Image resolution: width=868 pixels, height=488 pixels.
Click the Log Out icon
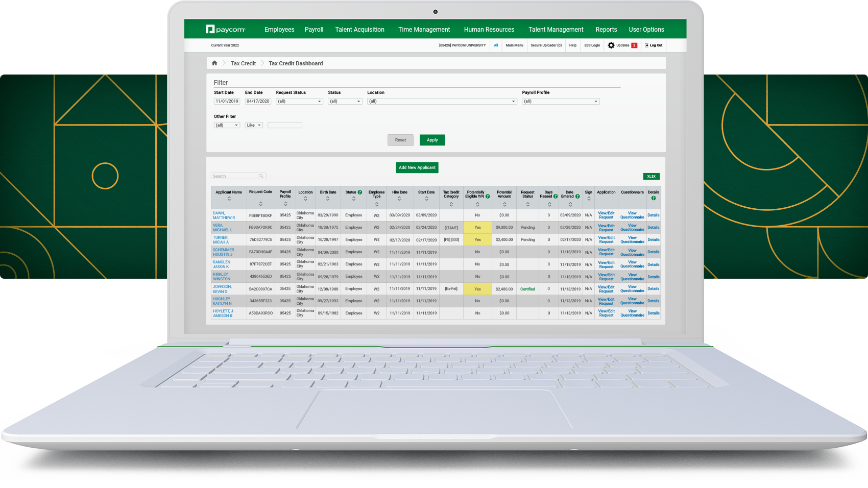(x=646, y=45)
